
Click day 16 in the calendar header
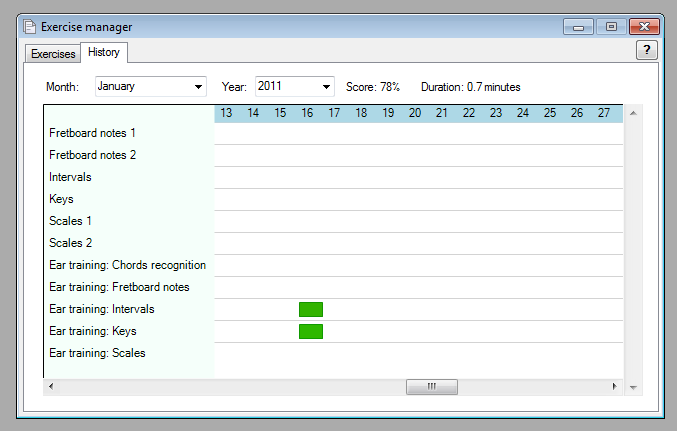(307, 114)
